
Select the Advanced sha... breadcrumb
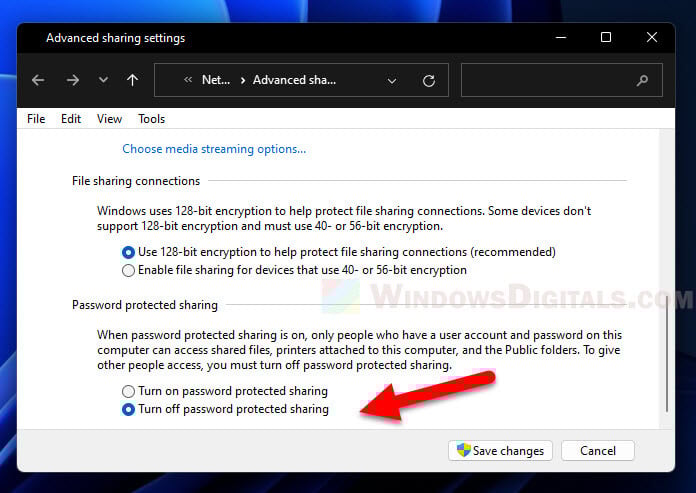[x=294, y=80]
